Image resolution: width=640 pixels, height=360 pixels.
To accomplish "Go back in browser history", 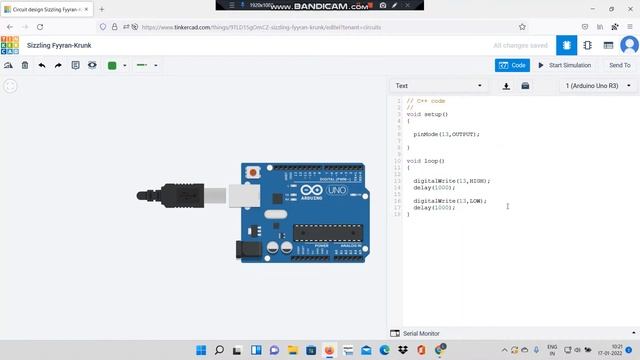I will (x=10, y=27).
